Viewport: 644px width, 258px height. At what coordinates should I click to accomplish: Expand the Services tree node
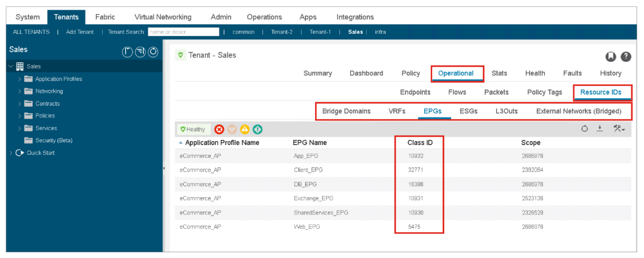20,128
